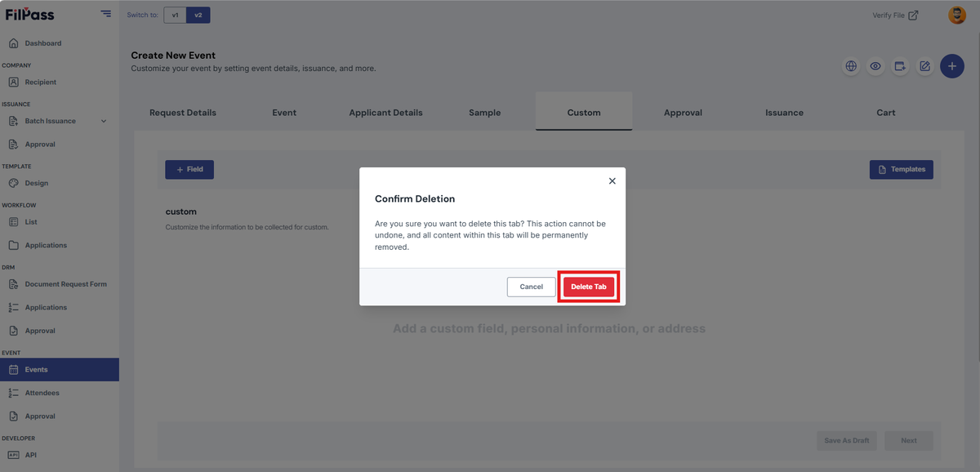The height and width of the screenshot is (472, 980).
Task: Close the Confirm Deletion dialog with X
Action: point(612,181)
